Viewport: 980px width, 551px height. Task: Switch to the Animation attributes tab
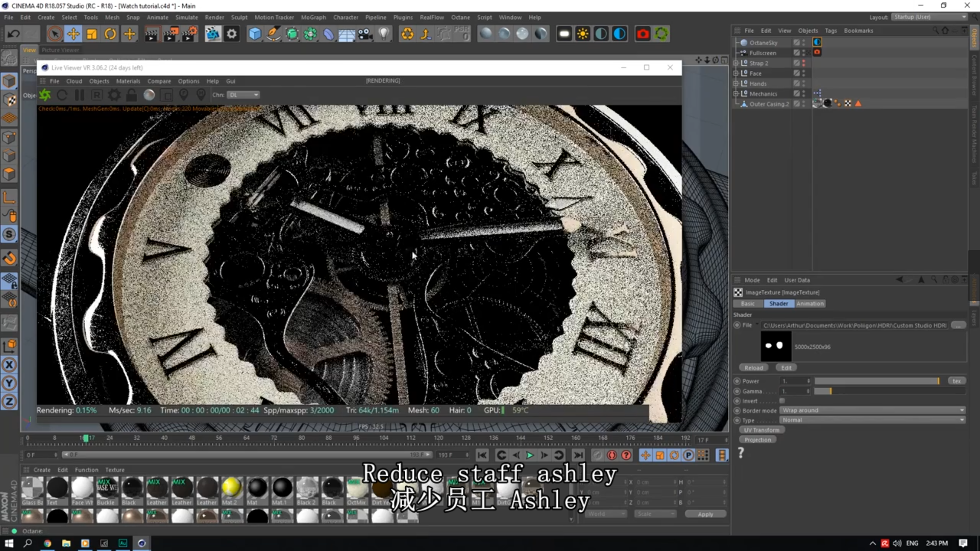[x=810, y=304]
